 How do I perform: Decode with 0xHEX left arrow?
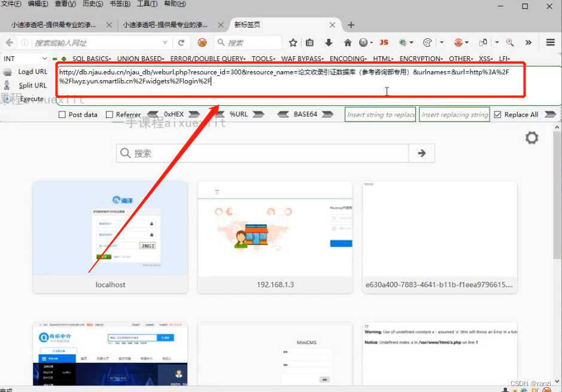[x=153, y=114]
